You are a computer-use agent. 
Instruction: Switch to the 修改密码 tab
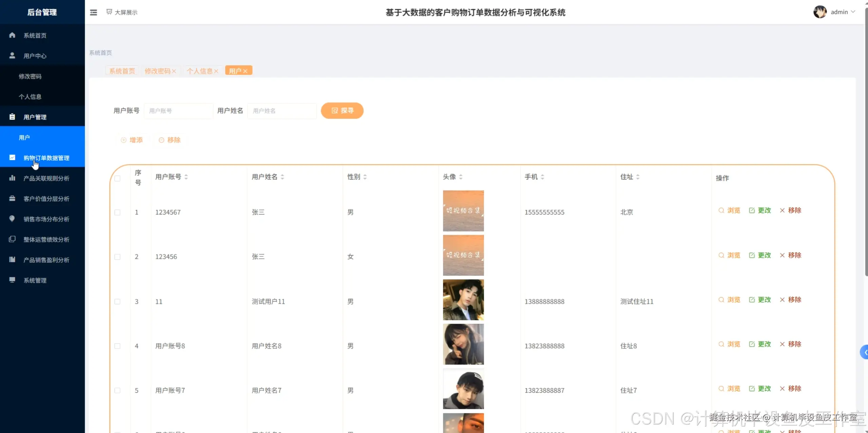[158, 71]
